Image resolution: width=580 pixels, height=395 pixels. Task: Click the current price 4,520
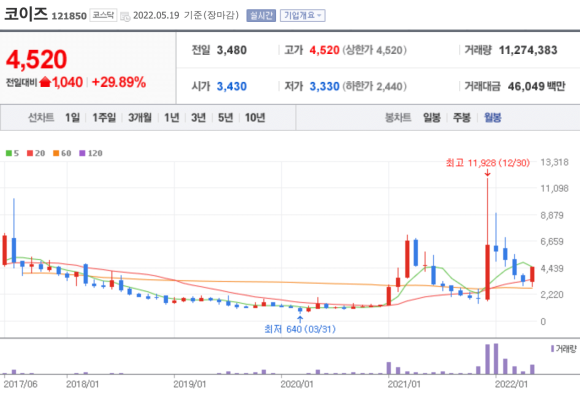[x=37, y=59]
